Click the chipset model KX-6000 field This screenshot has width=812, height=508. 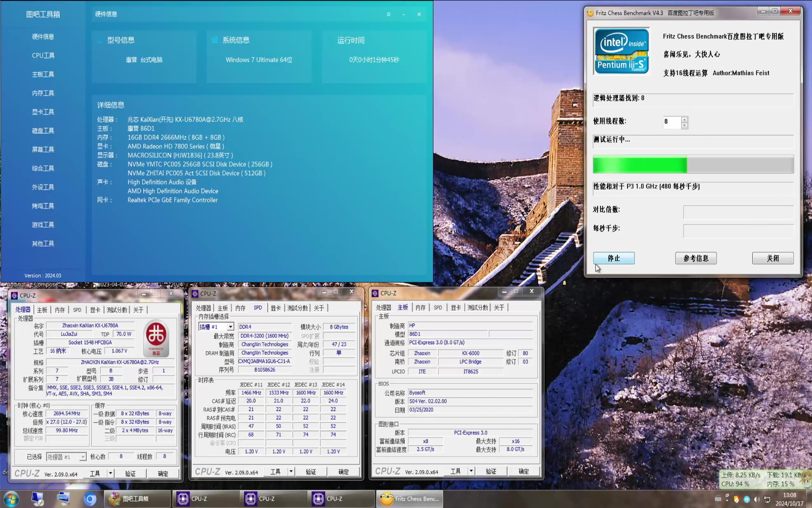pyautogui.click(x=471, y=353)
